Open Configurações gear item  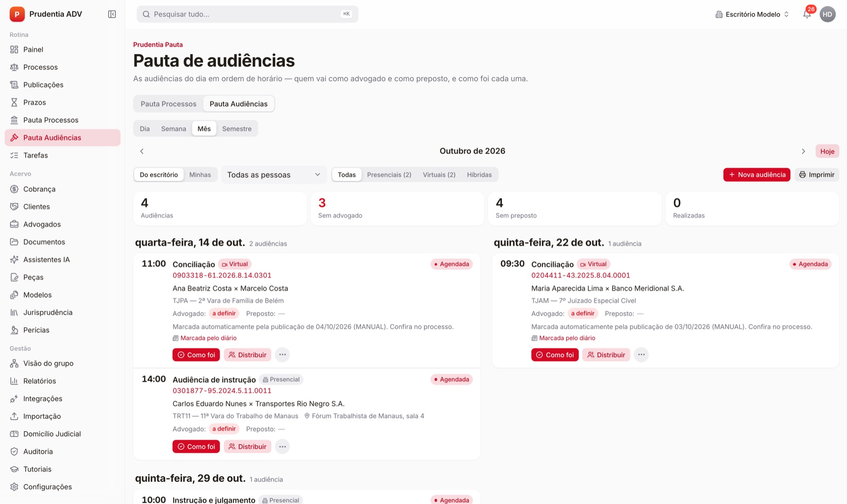(x=63, y=487)
